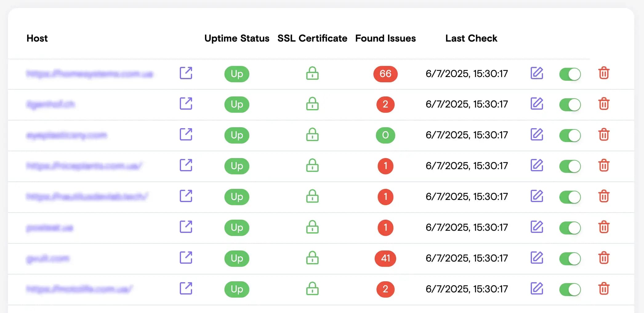The height and width of the screenshot is (313, 644).
Task: Click Up status badge in the 41-issues row
Action: tap(237, 258)
